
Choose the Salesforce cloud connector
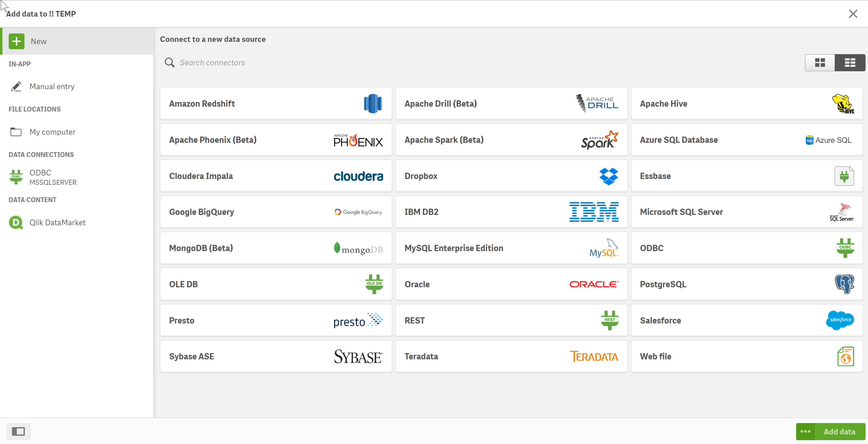pyautogui.click(x=746, y=320)
